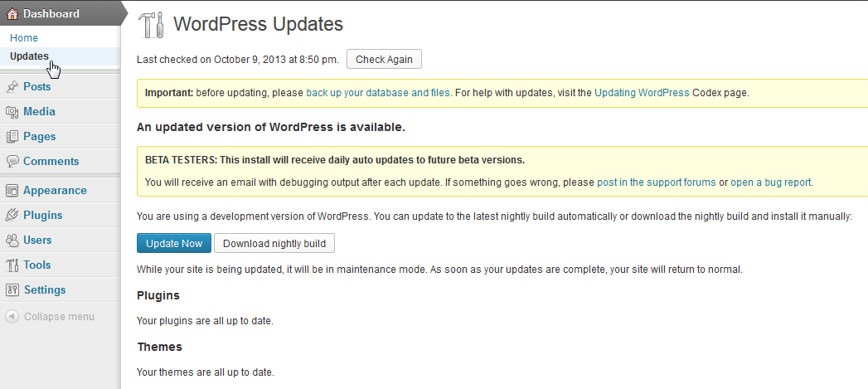Click the Users icon in sidebar
The width and height of the screenshot is (868, 389).
coord(12,241)
